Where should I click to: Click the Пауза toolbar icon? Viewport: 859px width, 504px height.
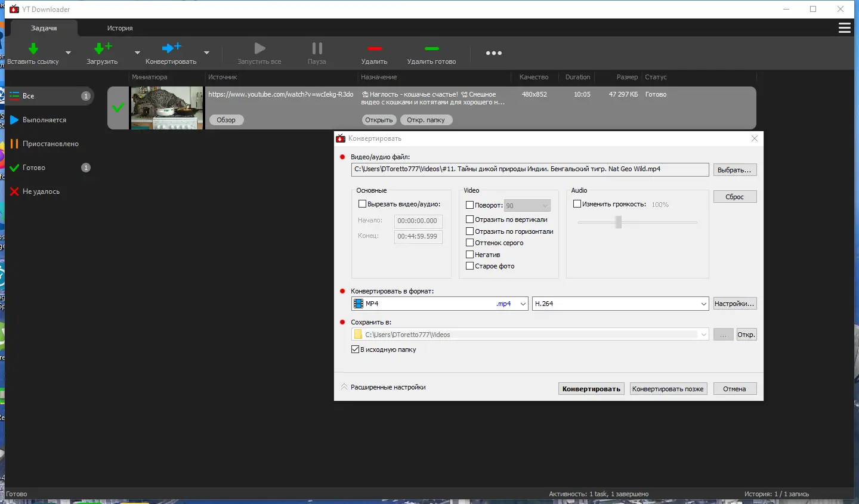(x=317, y=49)
